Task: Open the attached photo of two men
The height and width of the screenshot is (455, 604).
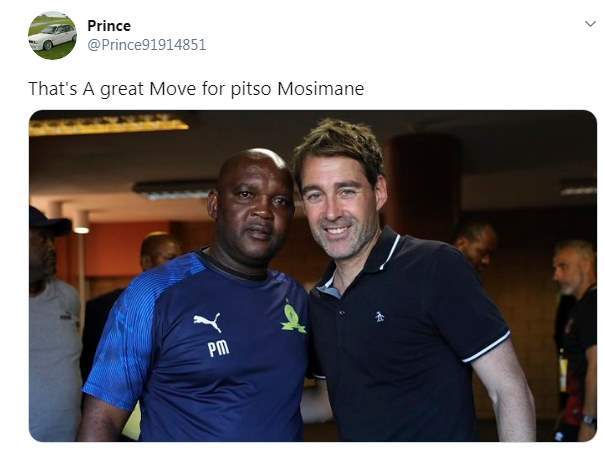Action: click(x=312, y=275)
